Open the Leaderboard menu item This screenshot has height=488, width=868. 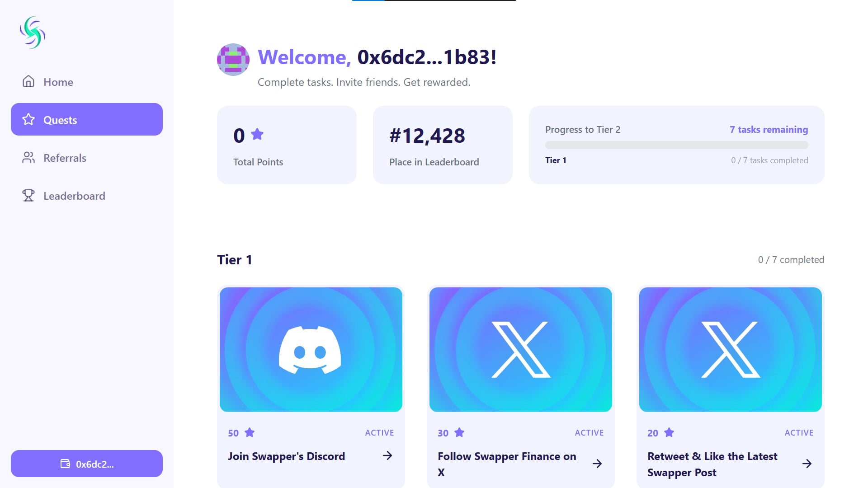click(x=87, y=196)
